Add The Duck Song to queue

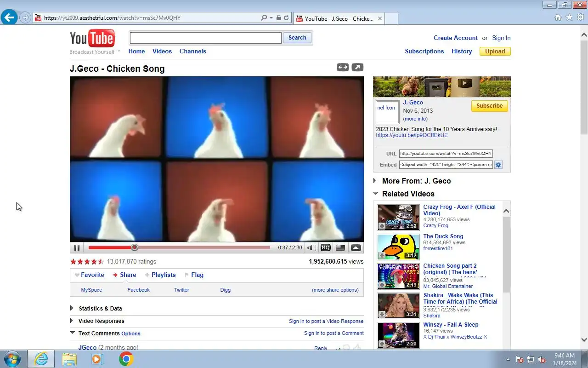click(x=382, y=255)
